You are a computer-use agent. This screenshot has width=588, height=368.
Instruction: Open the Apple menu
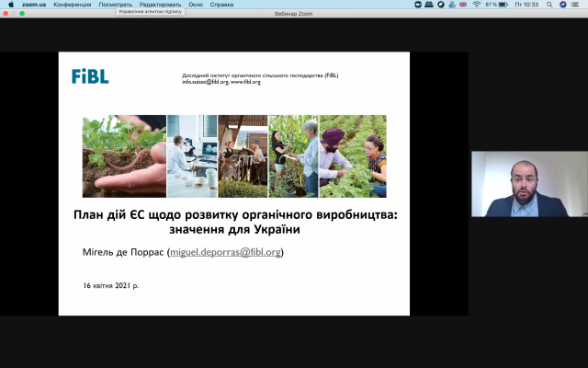click(11, 5)
